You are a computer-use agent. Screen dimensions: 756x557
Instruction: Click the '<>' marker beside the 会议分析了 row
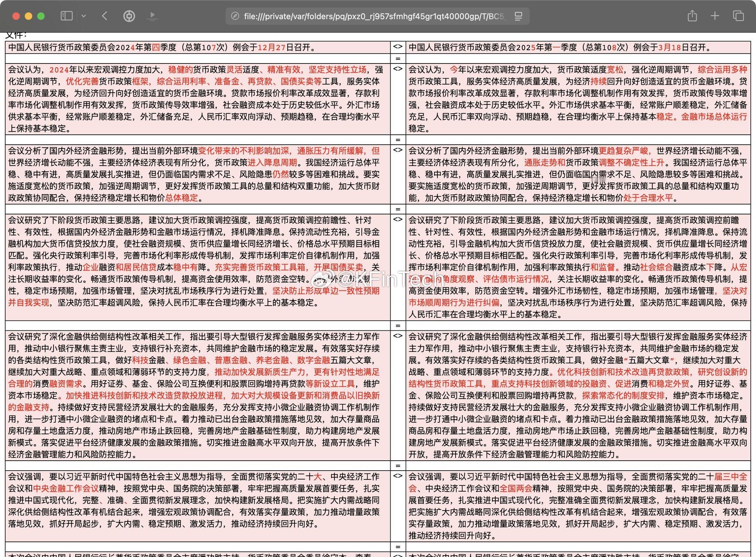[398, 150]
